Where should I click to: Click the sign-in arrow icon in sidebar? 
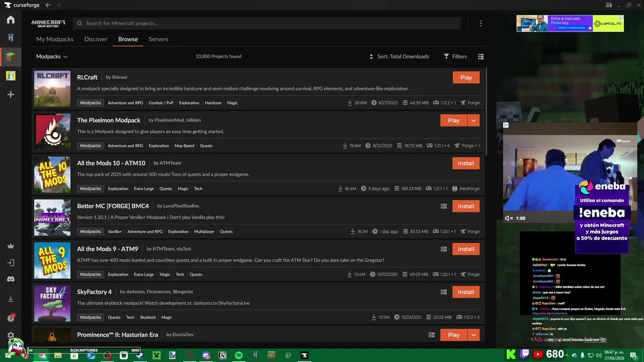11,263
